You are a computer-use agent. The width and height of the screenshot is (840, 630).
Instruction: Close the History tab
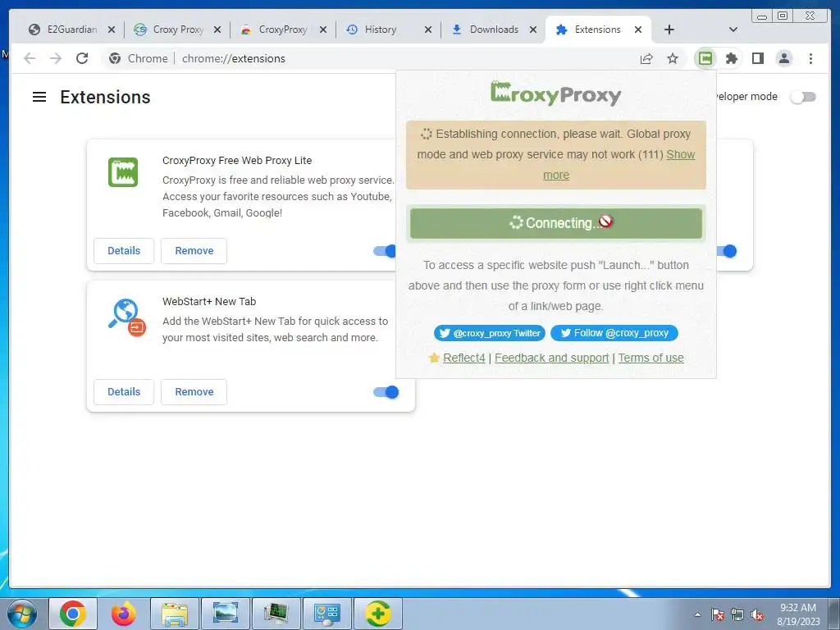428,30
